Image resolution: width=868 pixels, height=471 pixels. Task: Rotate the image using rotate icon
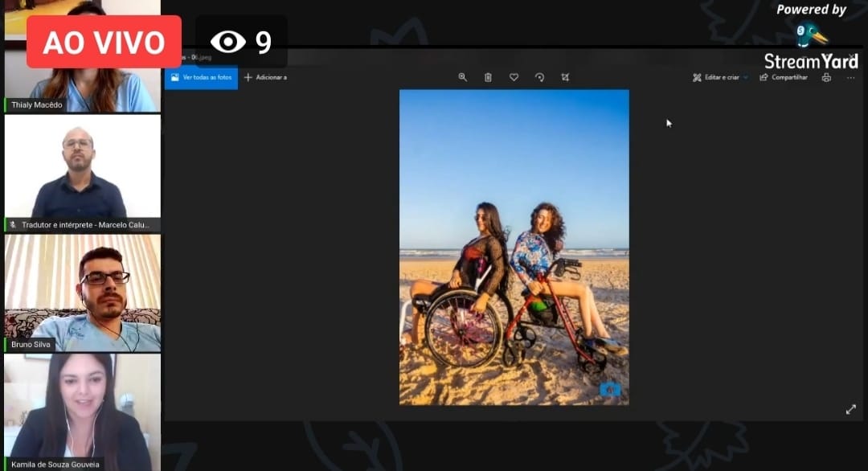click(x=539, y=77)
